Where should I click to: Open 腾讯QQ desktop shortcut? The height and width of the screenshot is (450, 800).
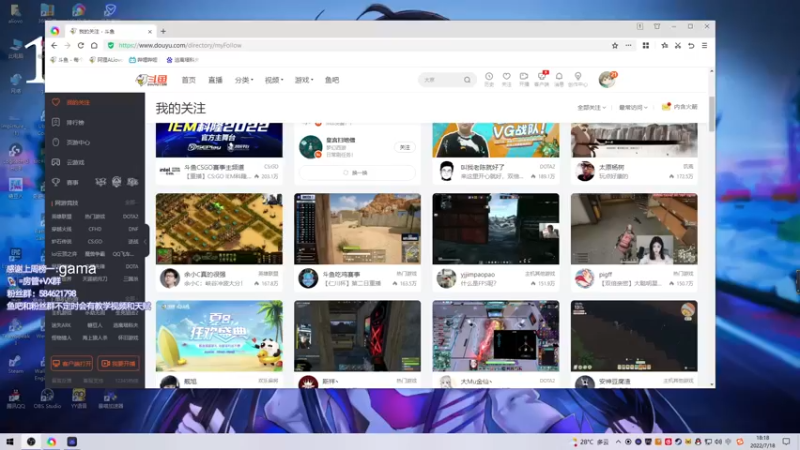[x=15, y=398]
